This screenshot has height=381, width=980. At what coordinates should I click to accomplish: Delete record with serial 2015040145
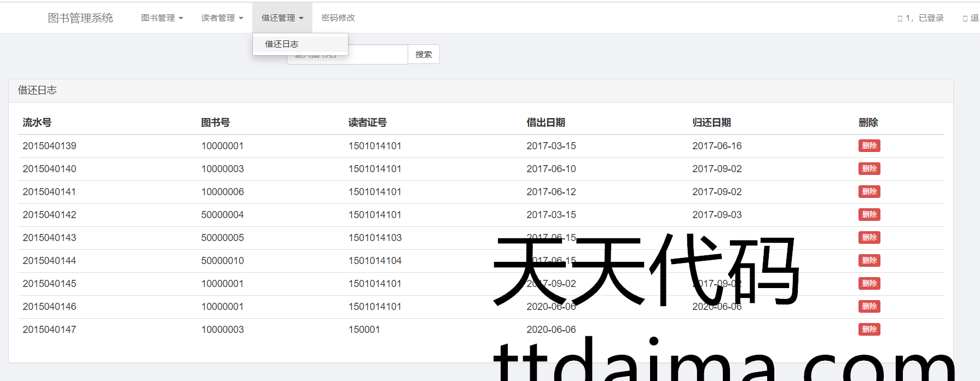click(869, 284)
